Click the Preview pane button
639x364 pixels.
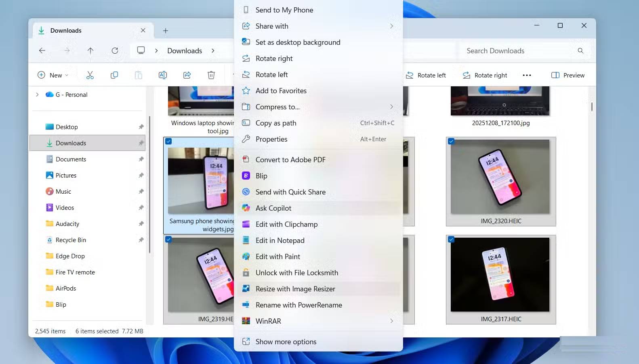[568, 75]
